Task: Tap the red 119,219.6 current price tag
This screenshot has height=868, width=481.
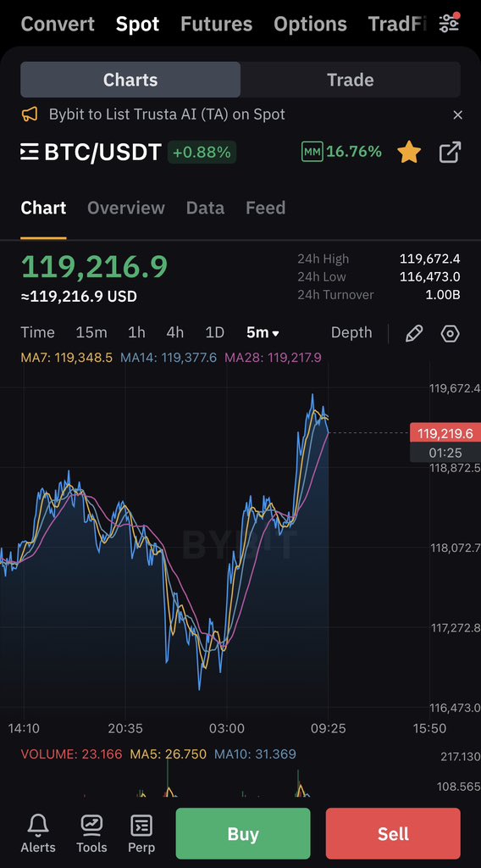Action: tap(445, 433)
